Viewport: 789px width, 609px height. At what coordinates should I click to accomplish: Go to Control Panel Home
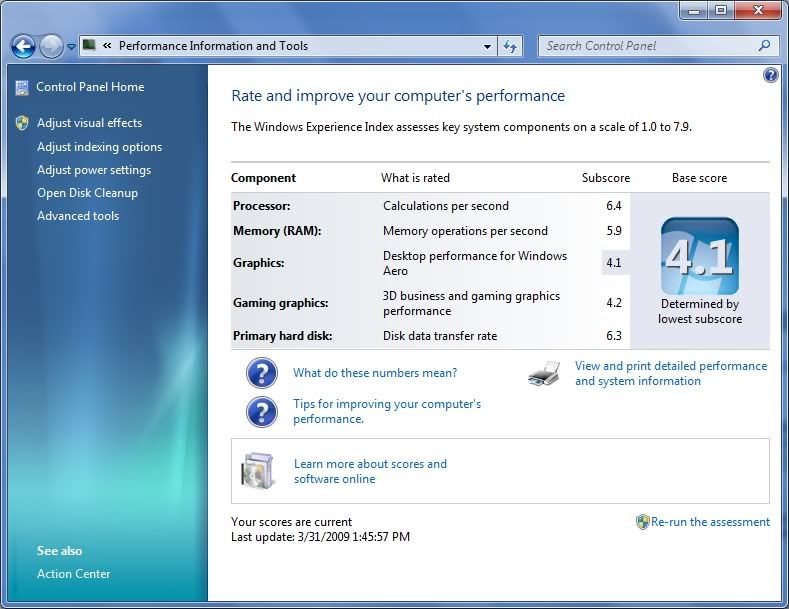point(90,87)
